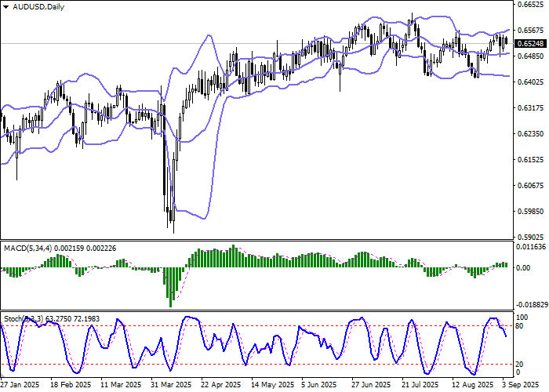The image size is (549, 392).
Task: Click Stochastic scale level 100
Action: pyautogui.click(x=522, y=318)
